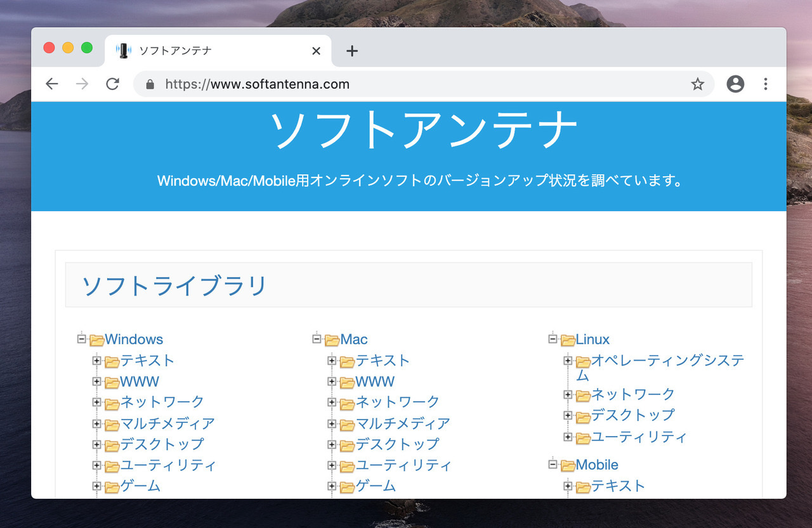
Task: Open the Mac category link
Action: click(354, 339)
